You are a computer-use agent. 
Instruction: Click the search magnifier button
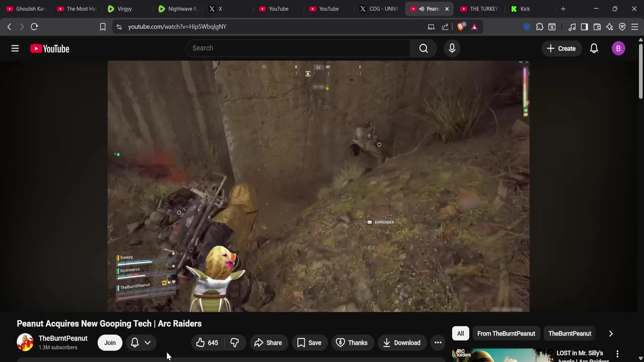(x=424, y=48)
